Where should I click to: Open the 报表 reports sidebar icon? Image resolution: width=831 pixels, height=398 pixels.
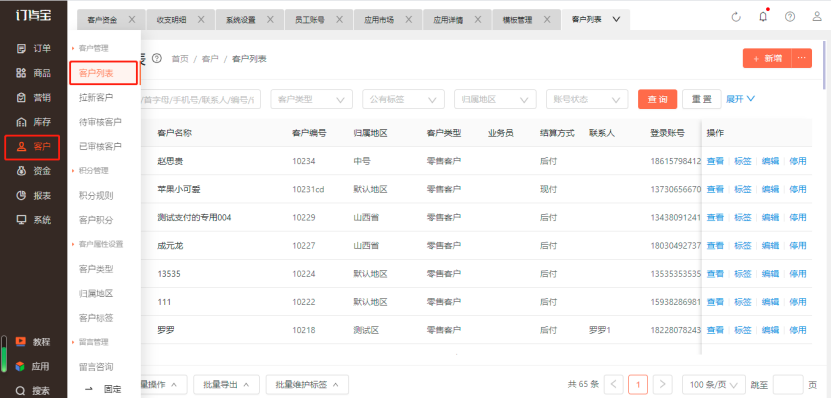[x=21, y=195]
